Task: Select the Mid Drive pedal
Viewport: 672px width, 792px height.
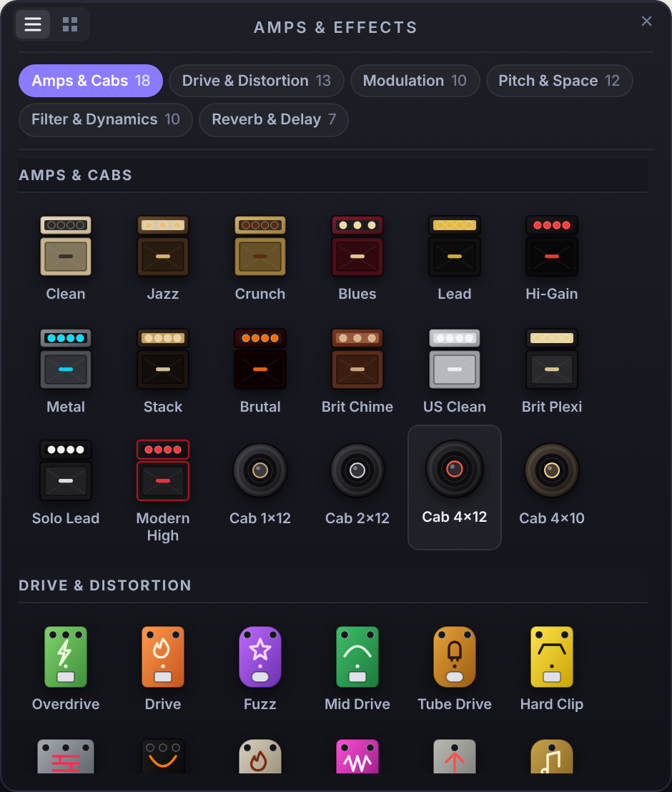Action: 357,668
